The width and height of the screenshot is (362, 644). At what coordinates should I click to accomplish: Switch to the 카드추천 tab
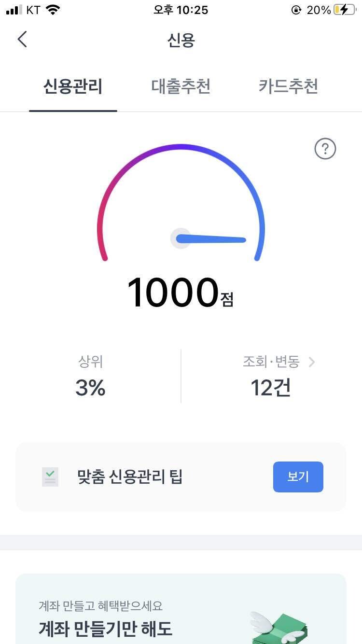click(x=288, y=87)
